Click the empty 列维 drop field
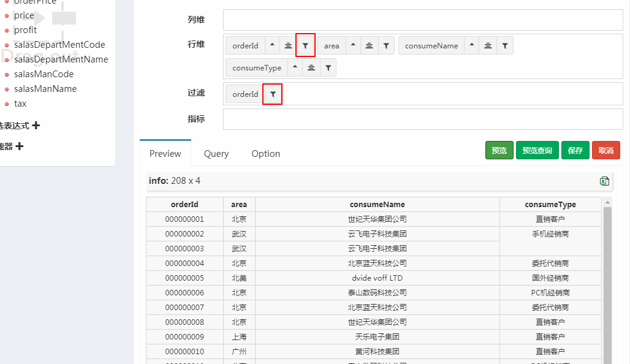630x364 pixels. [423, 20]
